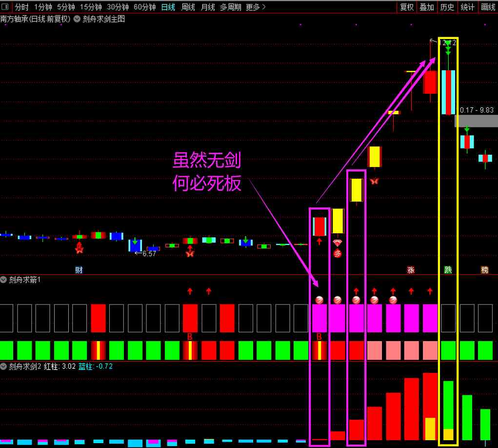Click the 涨 marker icon
The height and width of the screenshot is (448, 498).
click(411, 270)
